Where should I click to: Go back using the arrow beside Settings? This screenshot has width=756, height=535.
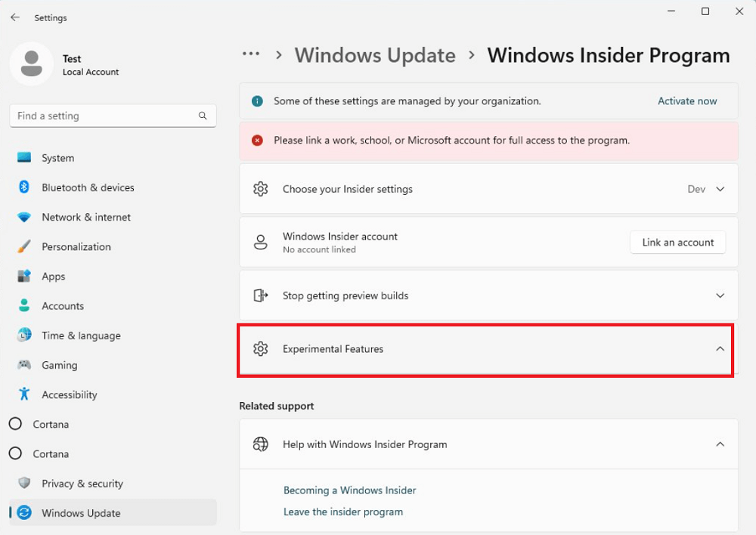(x=15, y=17)
